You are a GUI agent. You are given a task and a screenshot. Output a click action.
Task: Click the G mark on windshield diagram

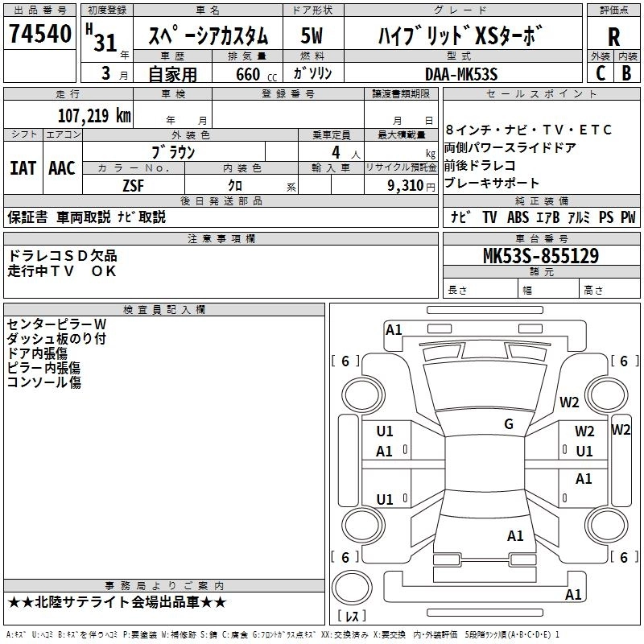(x=509, y=424)
